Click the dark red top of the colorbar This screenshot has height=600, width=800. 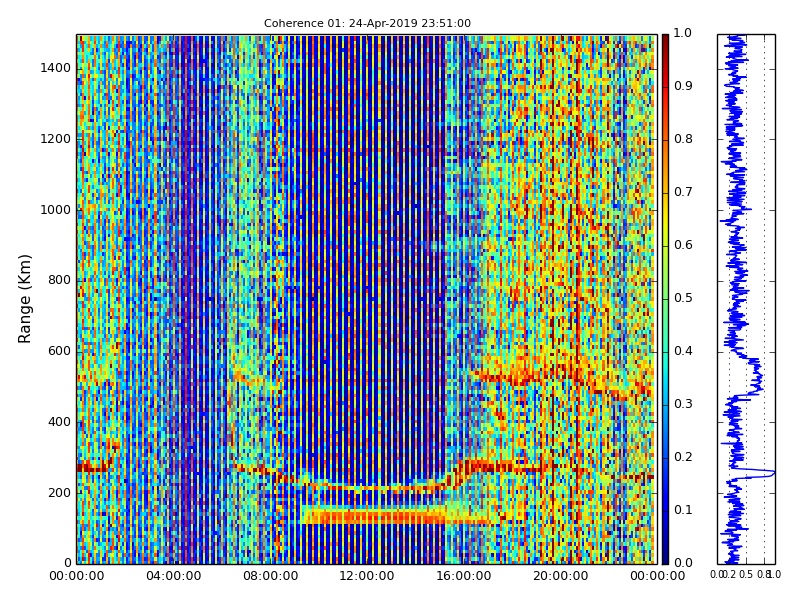tap(665, 41)
